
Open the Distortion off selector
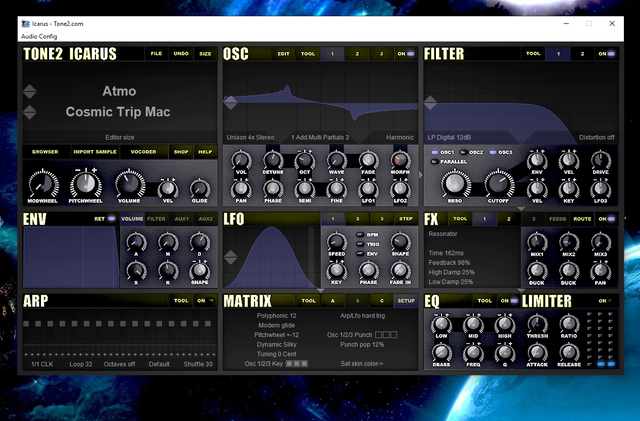596,138
